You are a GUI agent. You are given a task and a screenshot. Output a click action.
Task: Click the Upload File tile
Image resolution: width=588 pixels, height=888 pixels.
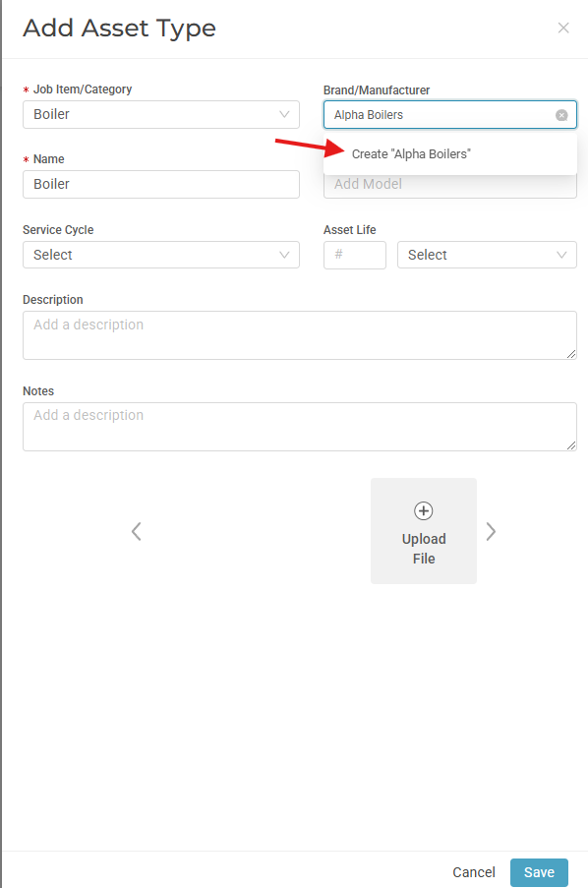pyautogui.click(x=424, y=531)
